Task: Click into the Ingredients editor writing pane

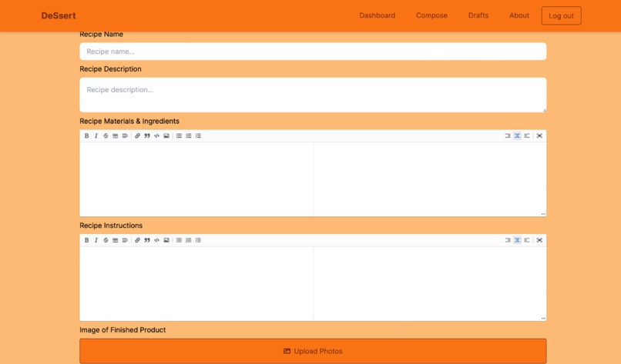Action: tap(196, 179)
